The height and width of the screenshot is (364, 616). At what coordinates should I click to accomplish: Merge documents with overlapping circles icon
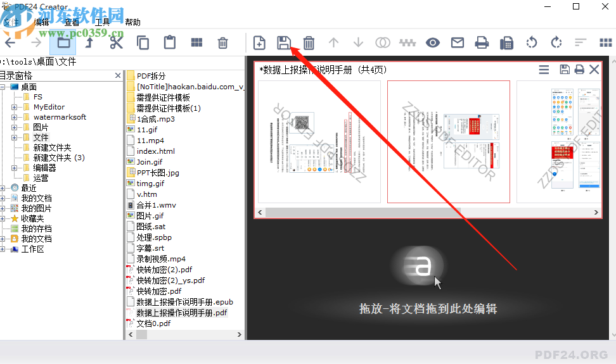(383, 42)
